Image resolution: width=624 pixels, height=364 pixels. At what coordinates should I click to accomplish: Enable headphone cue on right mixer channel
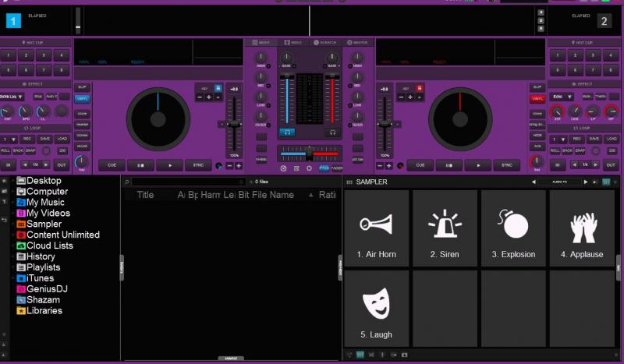(x=332, y=133)
